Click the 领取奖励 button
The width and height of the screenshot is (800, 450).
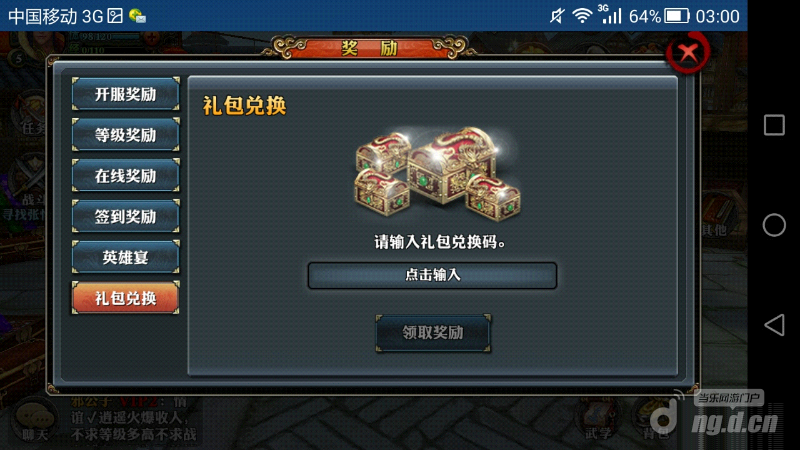(x=433, y=333)
